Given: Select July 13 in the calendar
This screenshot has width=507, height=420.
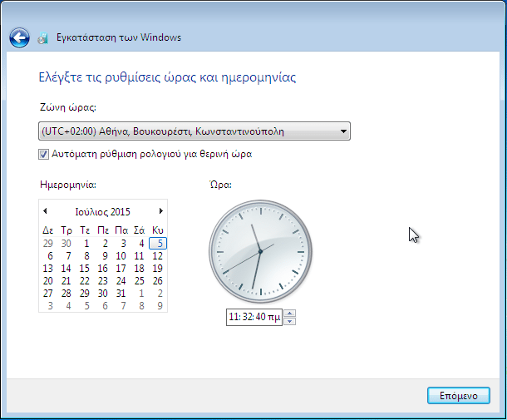Looking at the screenshot, I should [48, 269].
